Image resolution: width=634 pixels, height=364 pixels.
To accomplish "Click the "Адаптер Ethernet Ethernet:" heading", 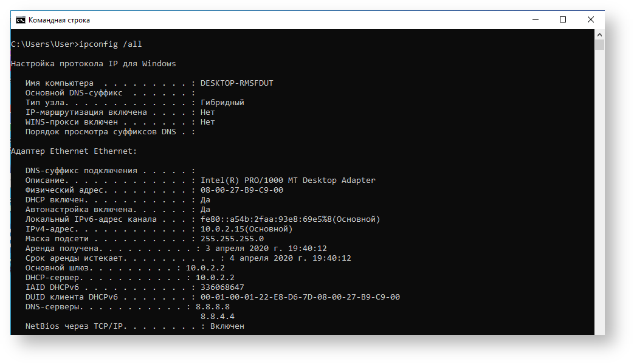I will pos(74,151).
